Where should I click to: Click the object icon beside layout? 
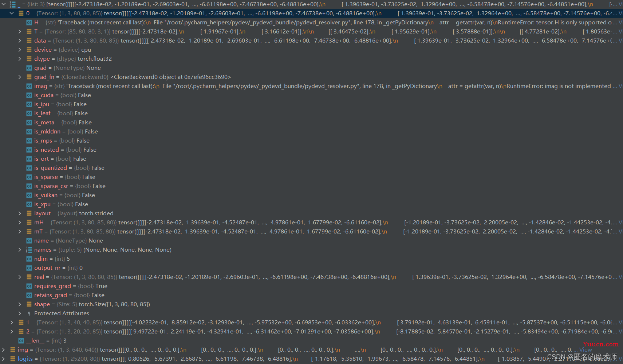(x=29, y=213)
